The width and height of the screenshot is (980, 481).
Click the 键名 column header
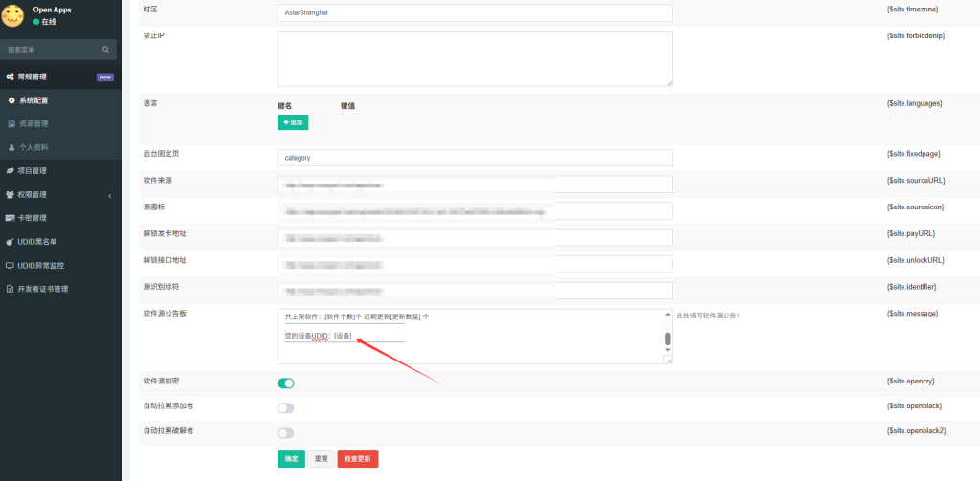tap(285, 106)
